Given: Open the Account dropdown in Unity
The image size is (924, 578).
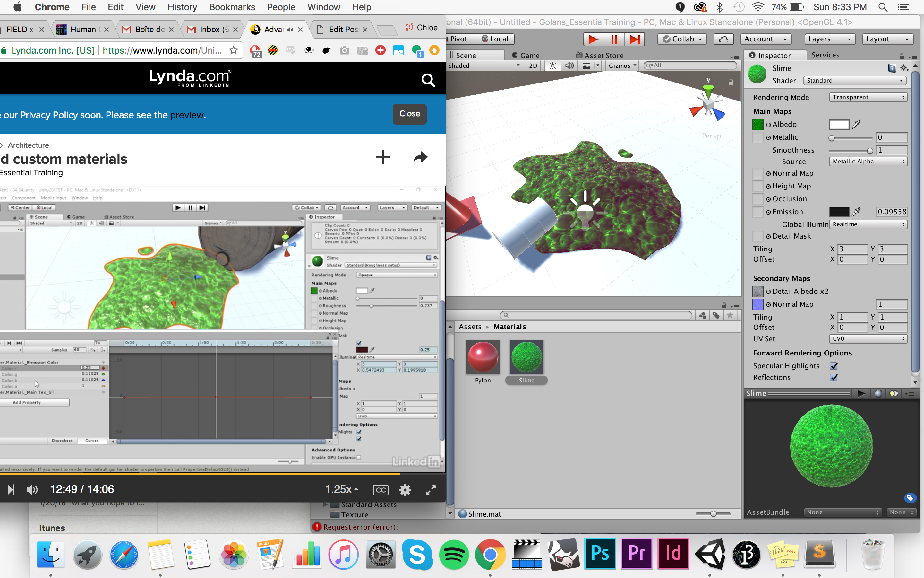Looking at the screenshot, I should (x=766, y=39).
